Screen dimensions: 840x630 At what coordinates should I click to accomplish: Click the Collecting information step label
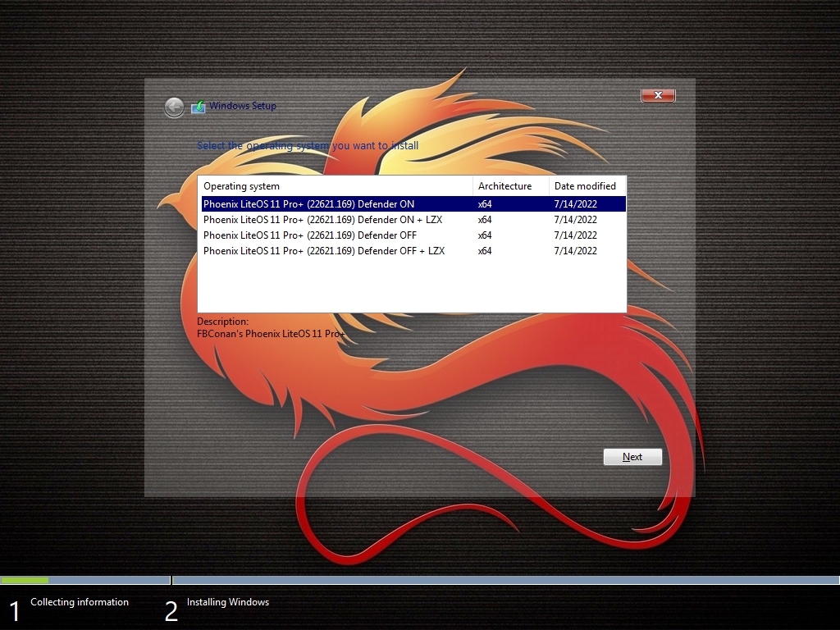click(x=80, y=602)
